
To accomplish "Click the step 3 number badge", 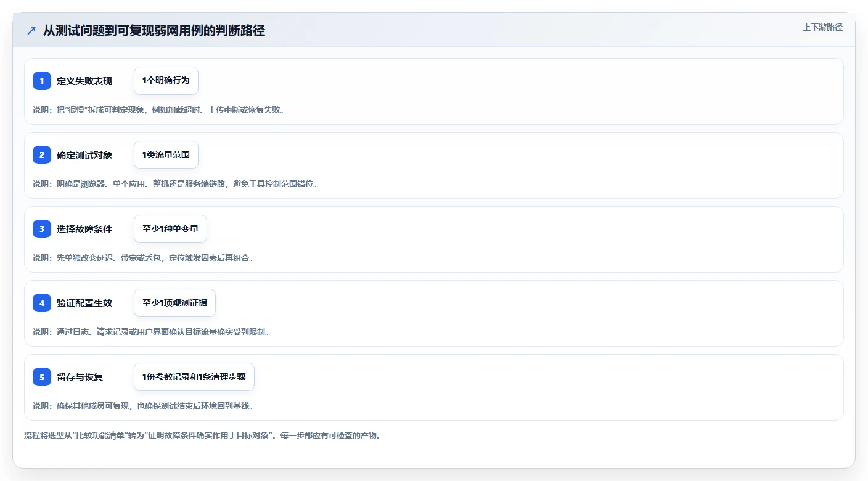I will [x=42, y=229].
